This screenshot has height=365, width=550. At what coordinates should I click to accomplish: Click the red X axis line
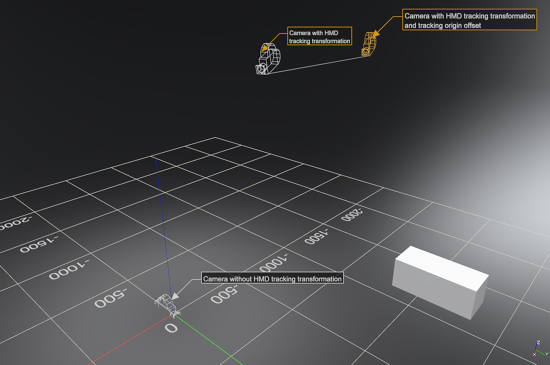[x=129, y=341]
